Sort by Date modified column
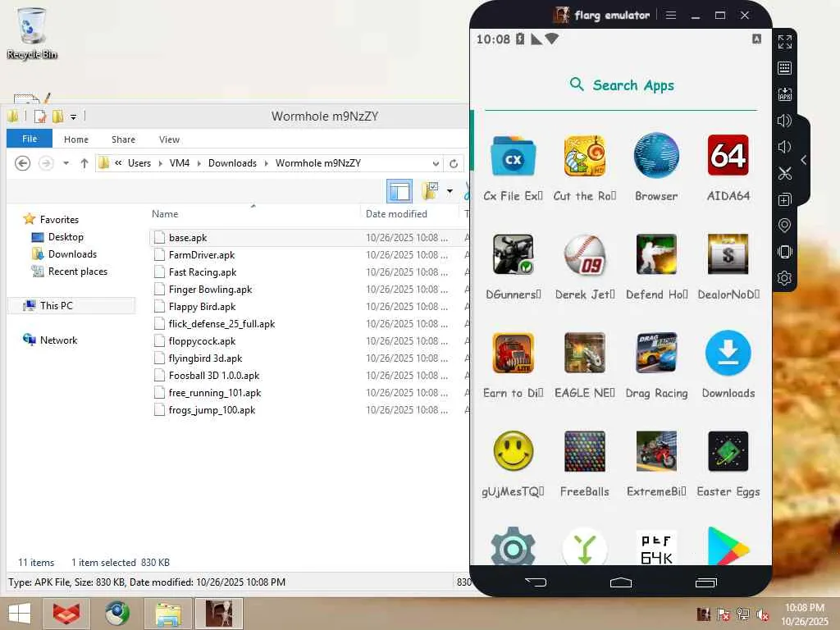Screen dimensions: 840x630 [410, 214]
